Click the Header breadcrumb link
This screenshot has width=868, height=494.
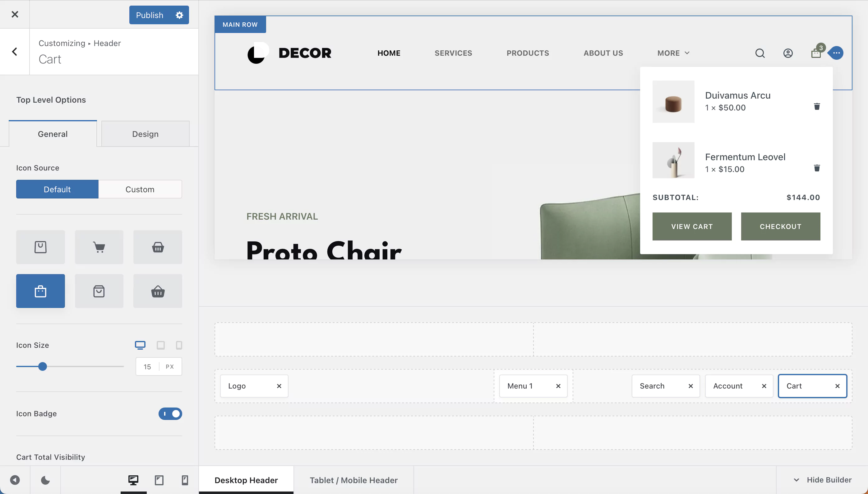(107, 44)
